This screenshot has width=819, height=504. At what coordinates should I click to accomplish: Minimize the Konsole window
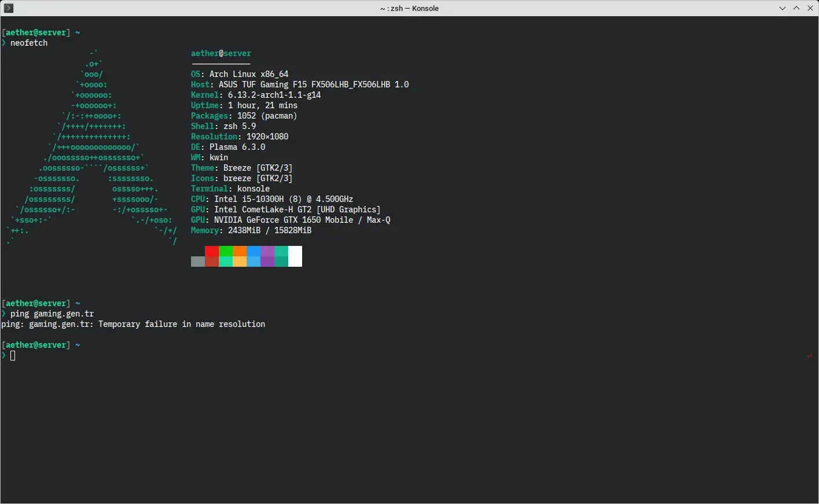coord(783,8)
